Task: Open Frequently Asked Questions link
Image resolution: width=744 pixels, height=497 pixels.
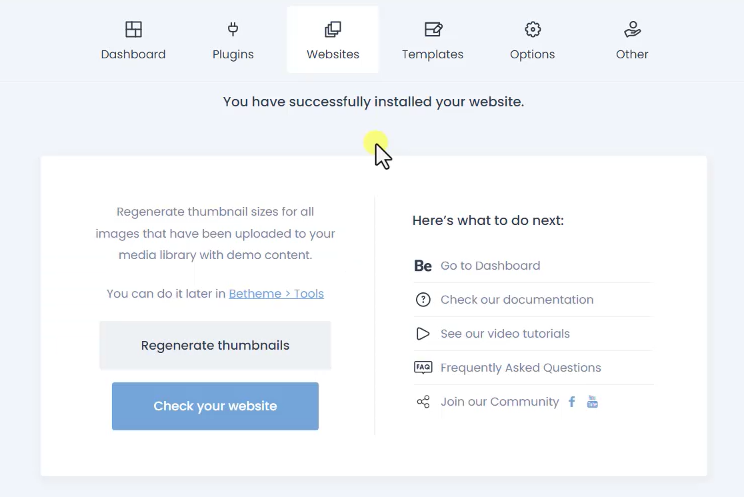Action: [521, 368]
